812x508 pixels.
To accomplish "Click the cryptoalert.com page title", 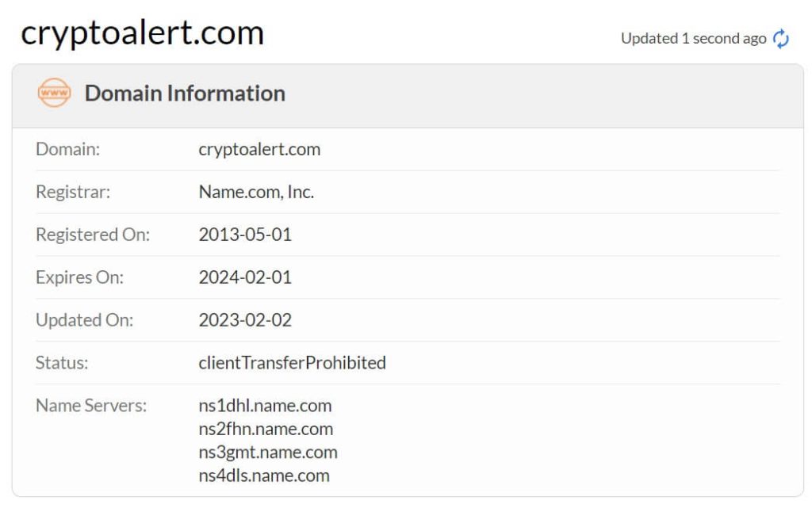I will (142, 32).
